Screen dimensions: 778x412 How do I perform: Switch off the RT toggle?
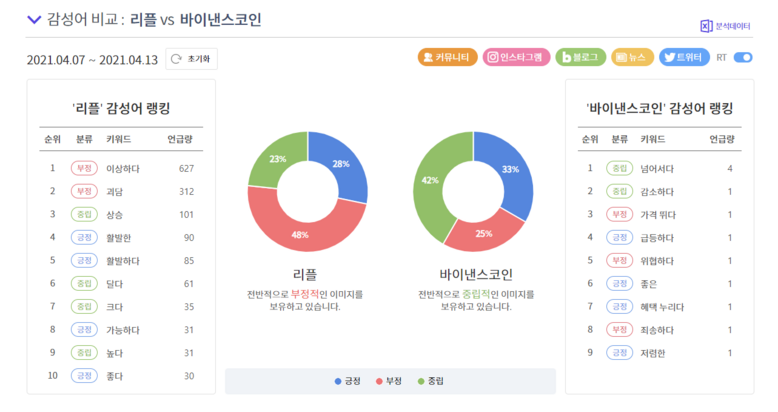click(x=743, y=58)
